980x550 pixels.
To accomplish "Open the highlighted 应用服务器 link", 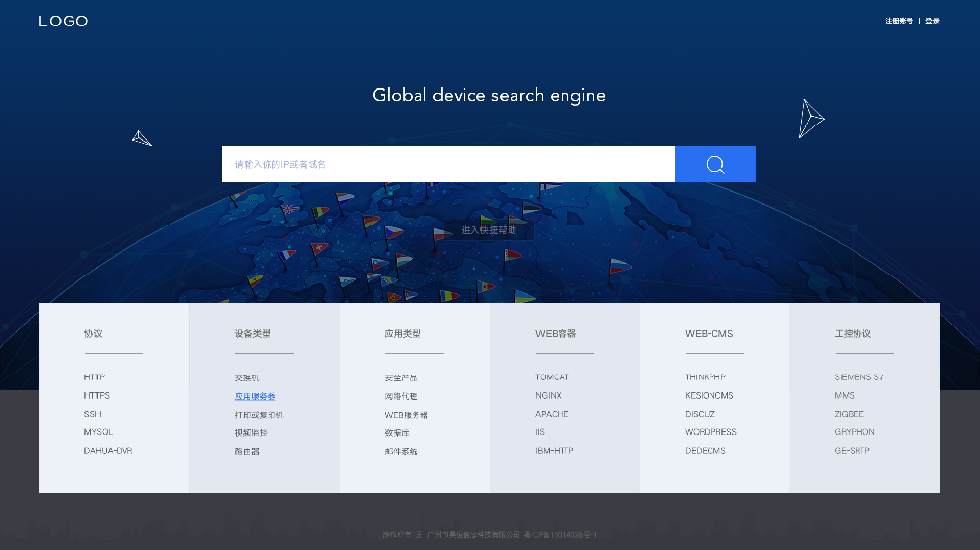I will 255,396.
